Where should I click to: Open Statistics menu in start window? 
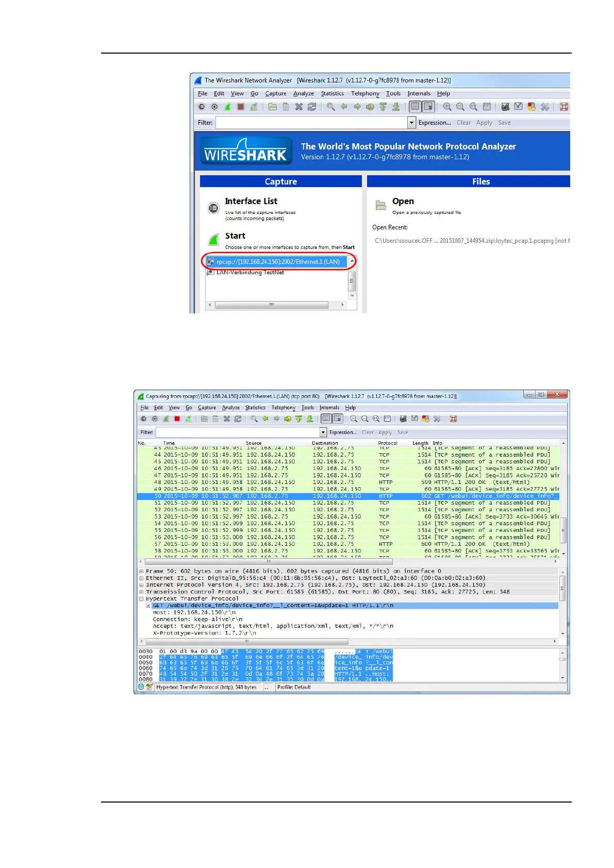tap(333, 94)
